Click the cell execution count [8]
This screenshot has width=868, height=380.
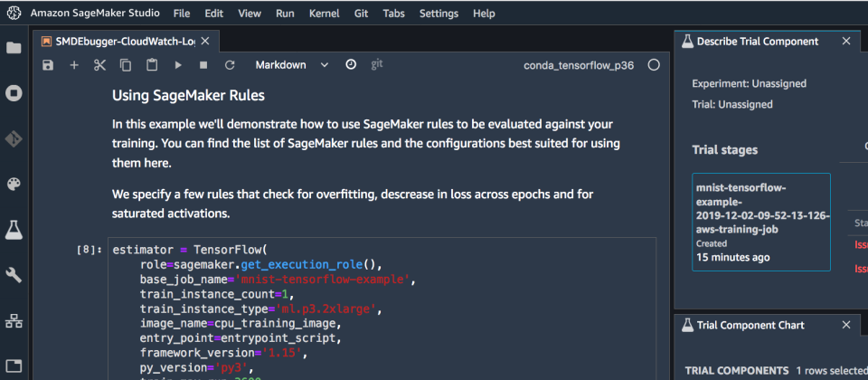click(x=90, y=250)
